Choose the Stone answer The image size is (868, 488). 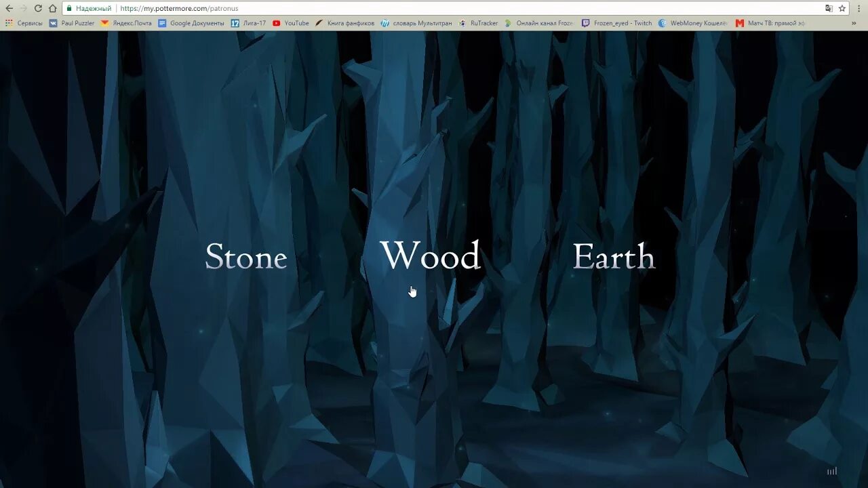point(246,257)
